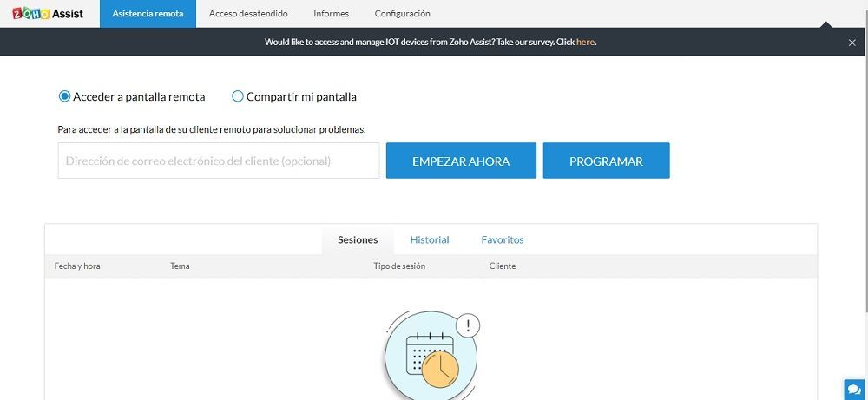The image size is (868, 400).
Task: Click the Tema column header
Action: point(180,266)
